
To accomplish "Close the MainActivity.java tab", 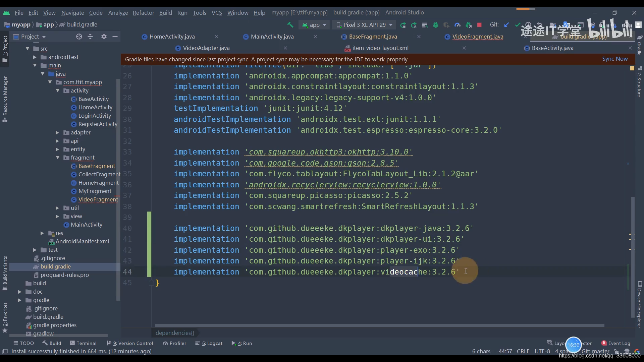I will [315, 37].
